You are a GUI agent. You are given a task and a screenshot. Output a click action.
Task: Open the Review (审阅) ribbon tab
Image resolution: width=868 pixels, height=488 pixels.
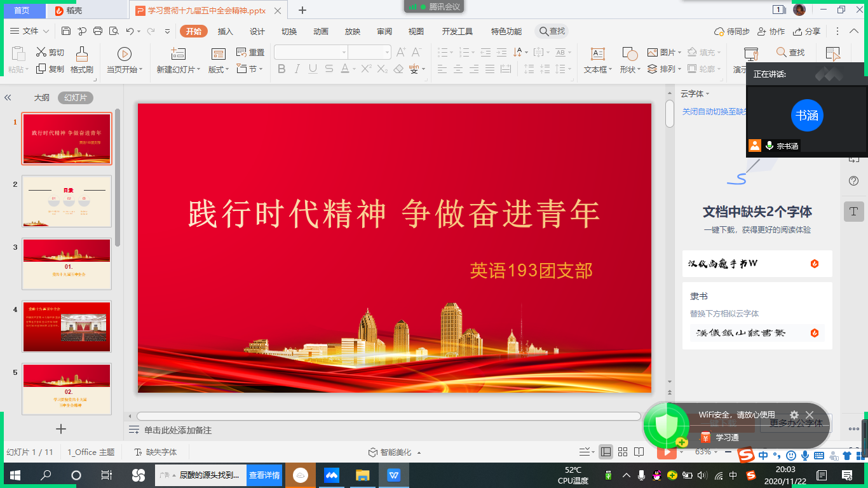pos(384,31)
